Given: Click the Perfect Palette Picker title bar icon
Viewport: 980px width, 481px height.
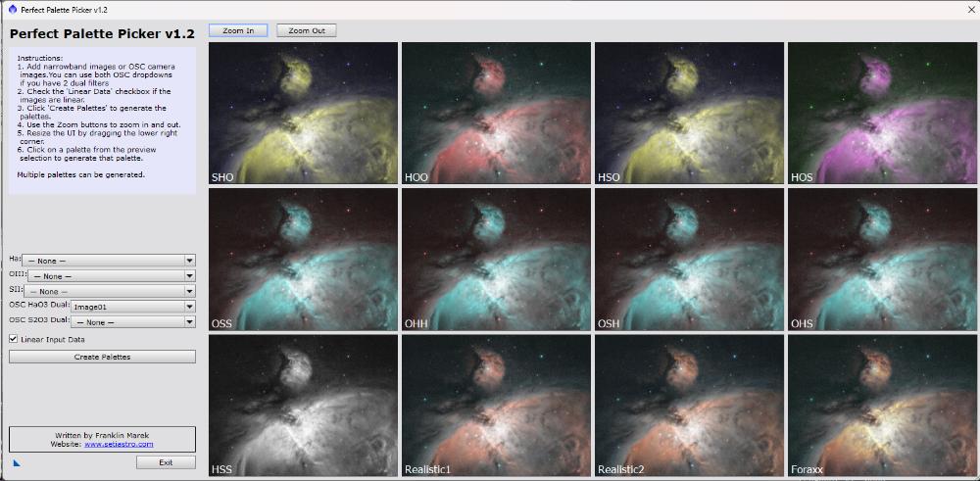Looking at the screenshot, I should point(12,7).
